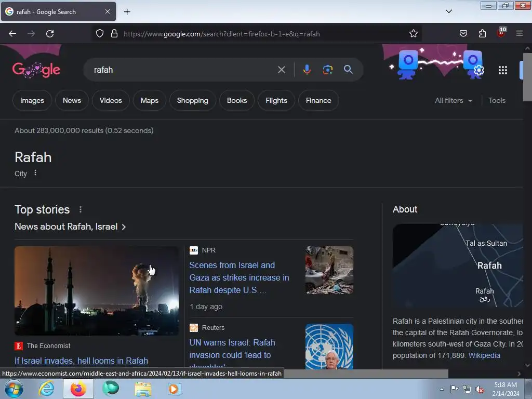Viewport: 532px width, 399px height.
Task: Go back with the browser back arrow
Action: click(x=12, y=34)
